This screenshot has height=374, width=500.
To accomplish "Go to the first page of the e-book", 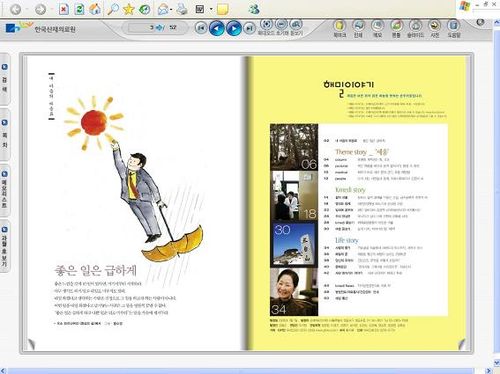I will click(201, 28).
